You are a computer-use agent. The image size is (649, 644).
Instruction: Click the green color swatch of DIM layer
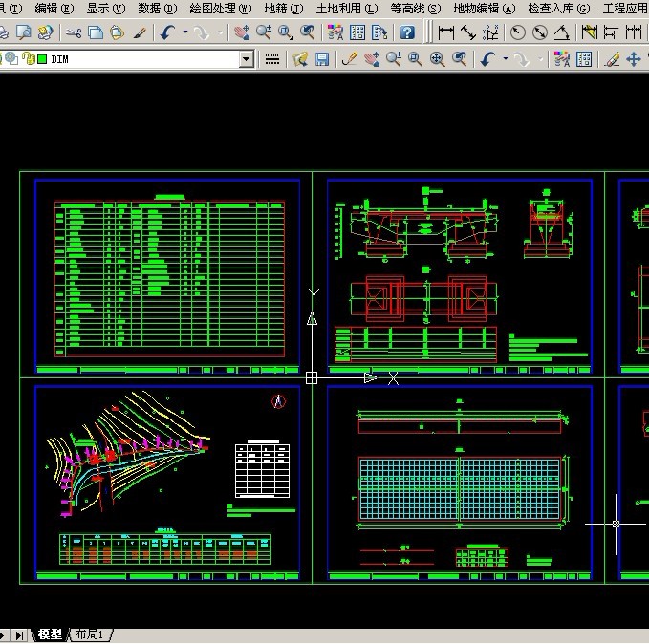pos(42,59)
